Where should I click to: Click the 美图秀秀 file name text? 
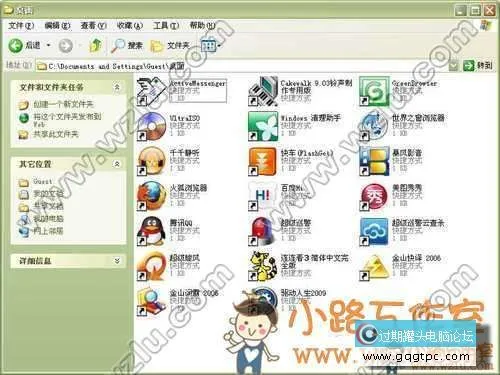pos(407,188)
